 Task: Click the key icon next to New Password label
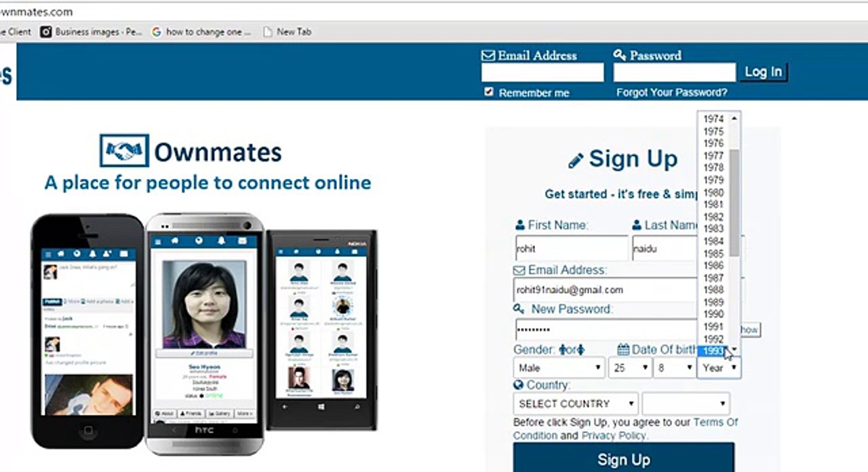click(520, 308)
